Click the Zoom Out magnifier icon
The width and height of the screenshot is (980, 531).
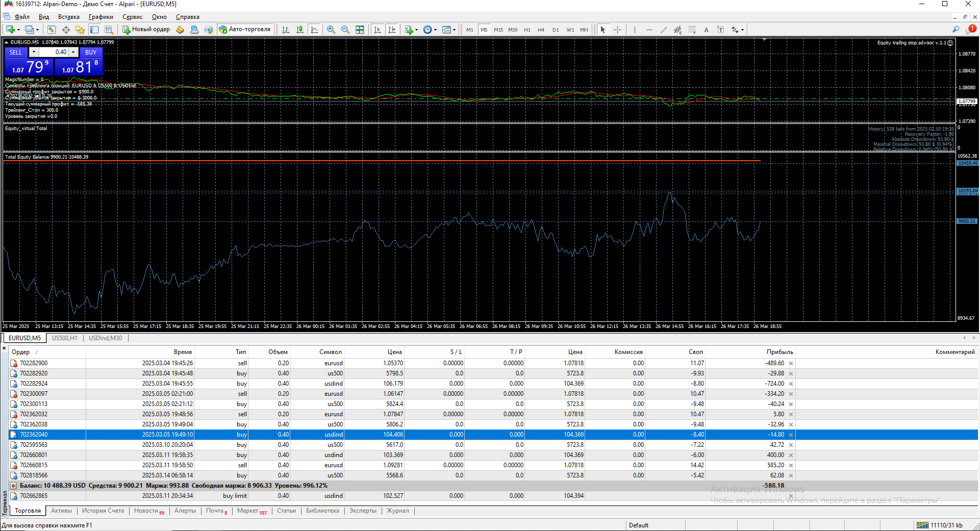(345, 30)
